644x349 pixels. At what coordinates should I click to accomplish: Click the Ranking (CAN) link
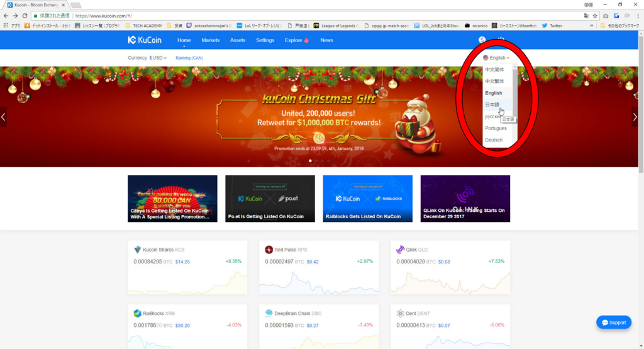coord(189,58)
